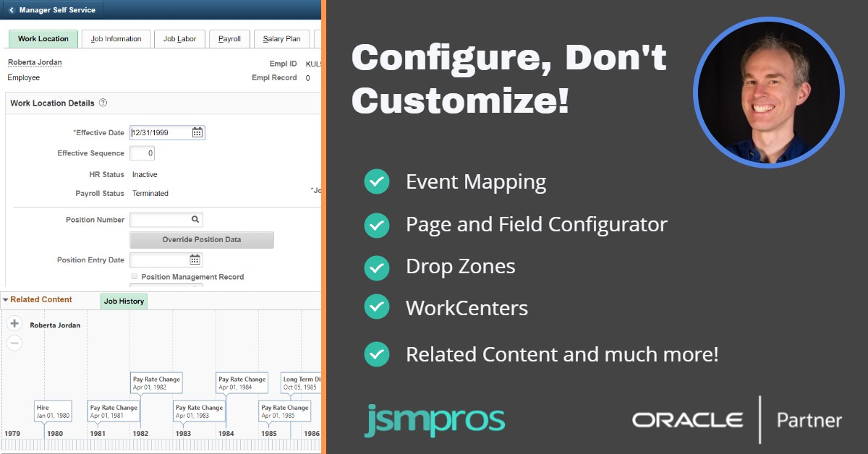Click checkmark beside Page and Field Configurator
Viewport: 868px width, 454px height.
[x=376, y=225]
